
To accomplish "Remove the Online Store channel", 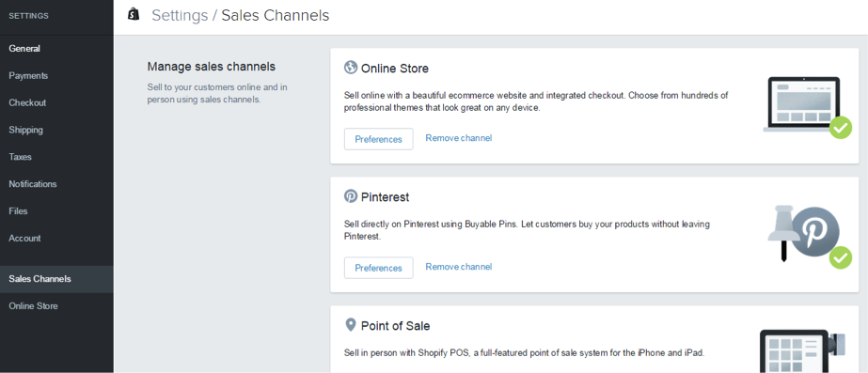I will click(x=458, y=138).
